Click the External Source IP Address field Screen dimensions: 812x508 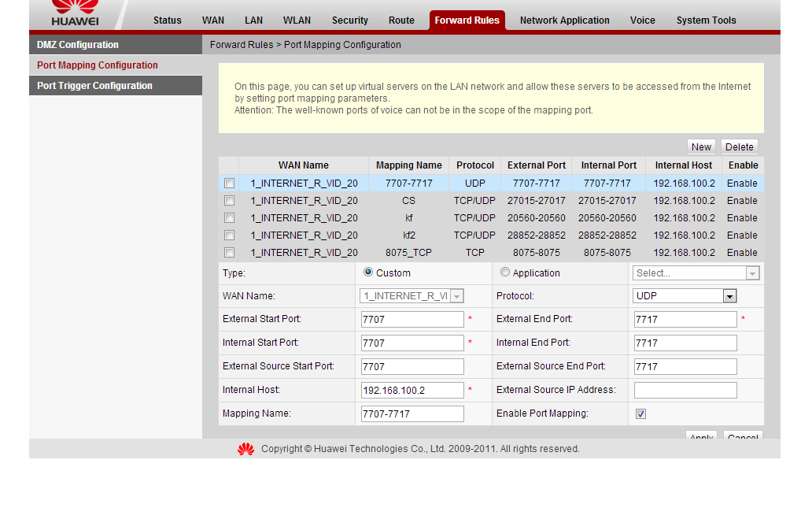[685, 390]
